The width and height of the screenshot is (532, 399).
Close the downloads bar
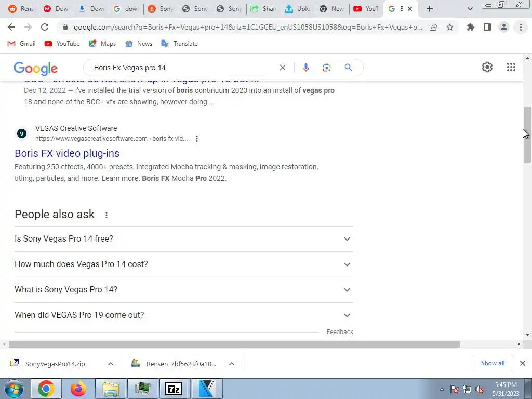point(523,363)
